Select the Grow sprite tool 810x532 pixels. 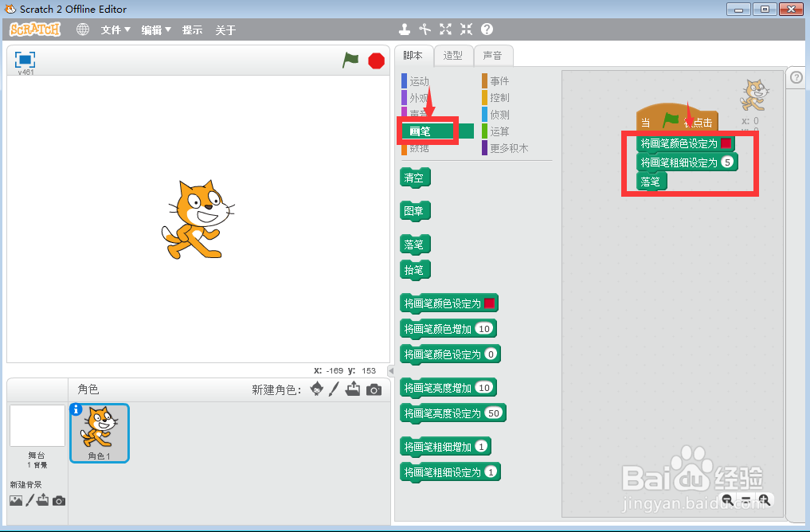pyautogui.click(x=445, y=29)
